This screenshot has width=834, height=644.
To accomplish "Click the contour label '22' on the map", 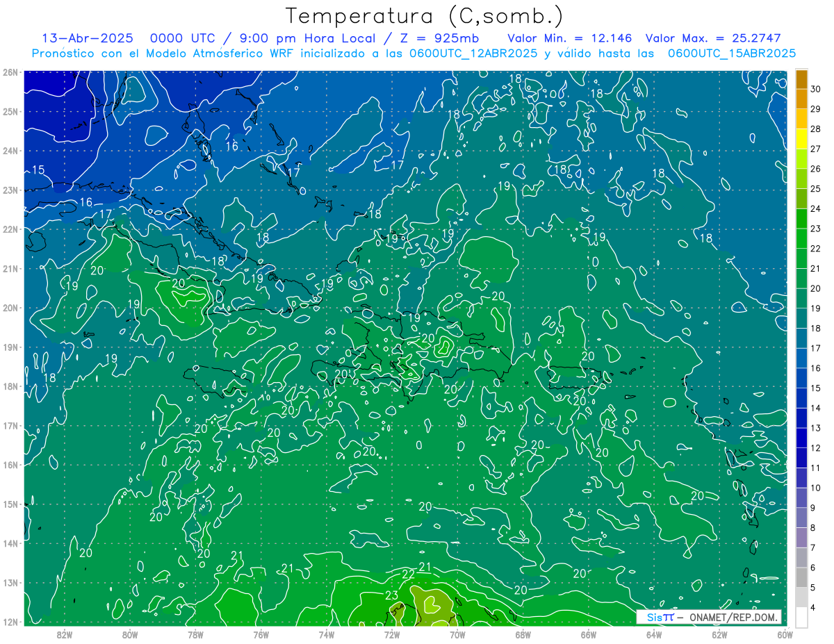I will [409, 574].
